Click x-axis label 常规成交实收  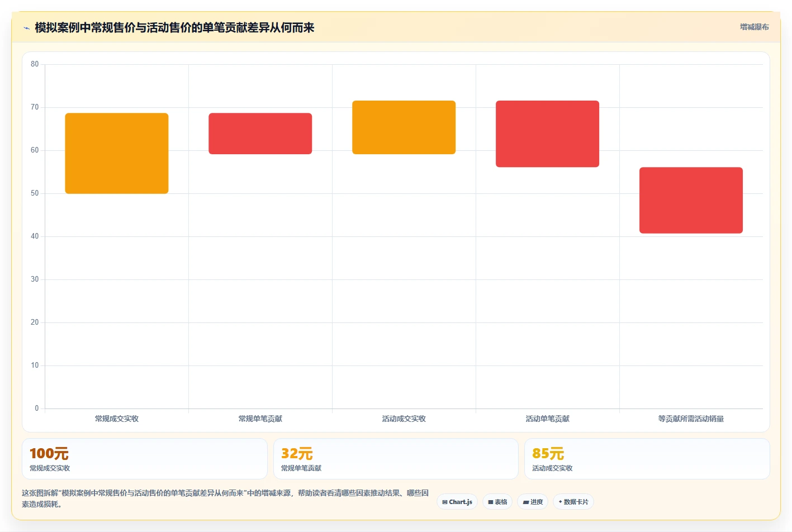point(117,419)
